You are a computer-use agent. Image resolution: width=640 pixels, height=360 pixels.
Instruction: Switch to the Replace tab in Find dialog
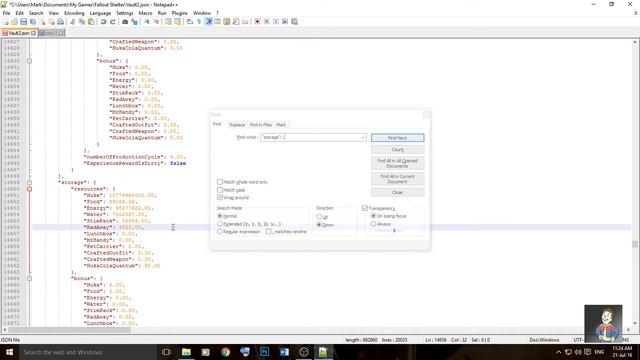[237, 124]
